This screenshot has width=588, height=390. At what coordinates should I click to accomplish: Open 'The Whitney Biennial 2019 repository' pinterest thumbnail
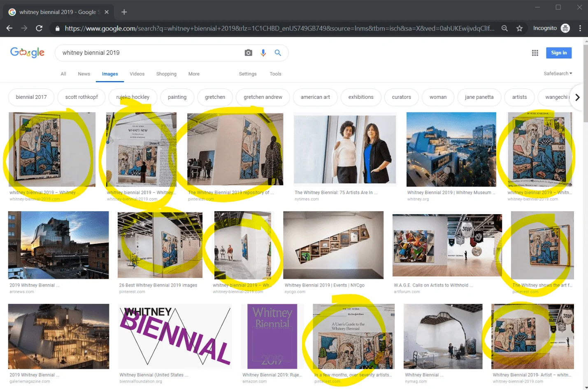pos(235,149)
